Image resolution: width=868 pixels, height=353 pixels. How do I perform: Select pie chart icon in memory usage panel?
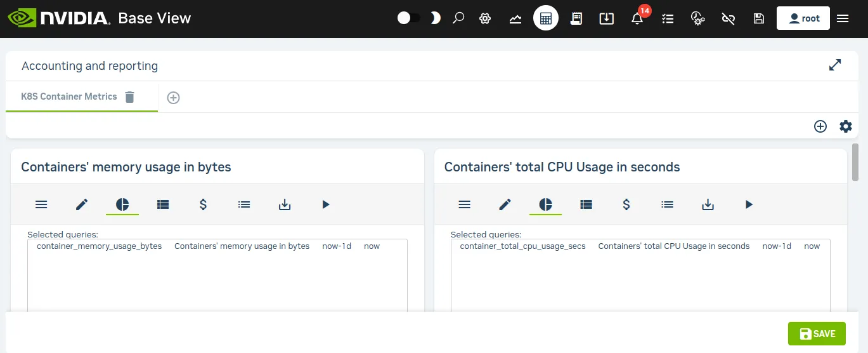pos(122,204)
